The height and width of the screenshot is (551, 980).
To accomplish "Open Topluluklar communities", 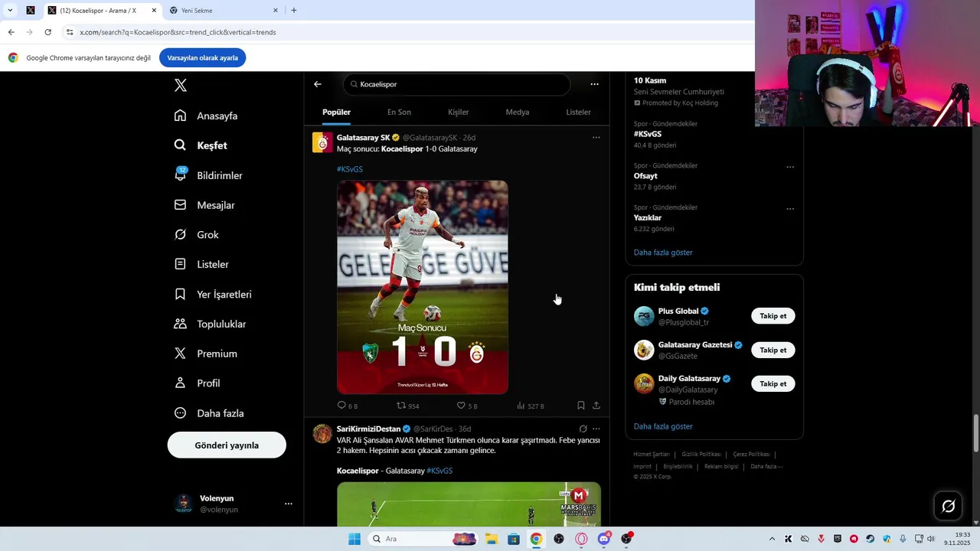I will (211, 324).
